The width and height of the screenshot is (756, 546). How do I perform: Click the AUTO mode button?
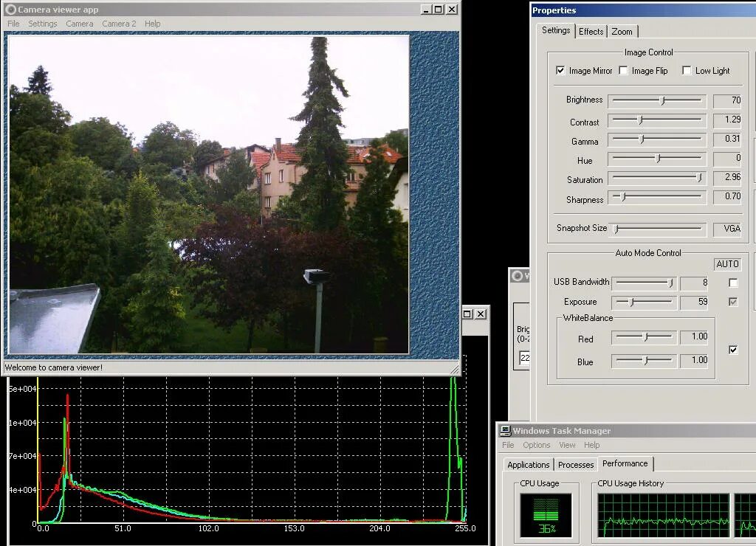tap(727, 263)
